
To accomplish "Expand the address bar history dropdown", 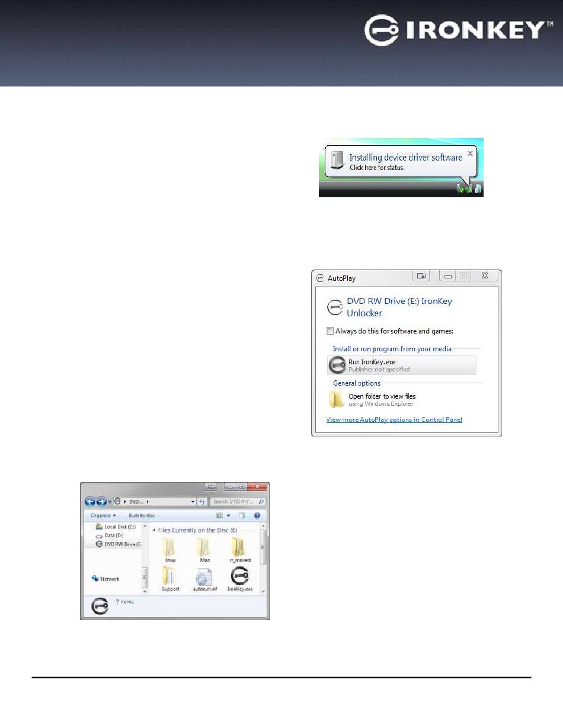I will pyautogui.click(x=193, y=502).
